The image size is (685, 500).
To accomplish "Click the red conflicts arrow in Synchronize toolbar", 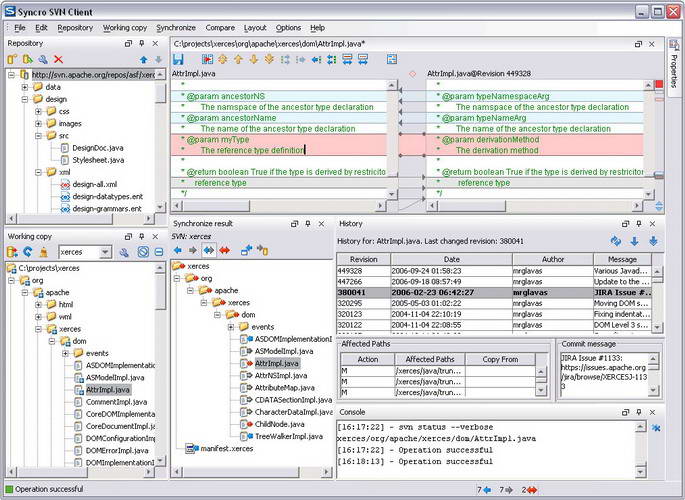I will click(224, 250).
